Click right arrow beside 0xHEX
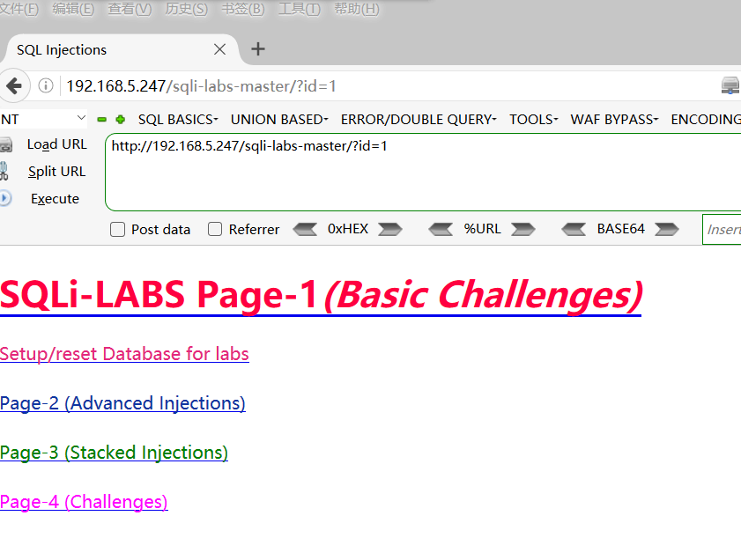The image size is (741, 560). click(x=390, y=230)
